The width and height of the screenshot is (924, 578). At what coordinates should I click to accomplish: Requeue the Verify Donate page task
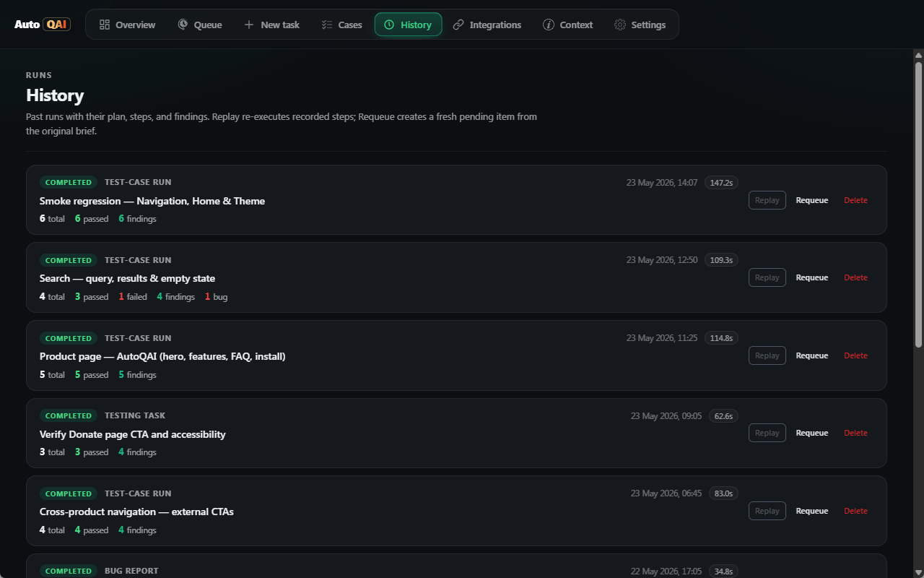pyautogui.click(x=812, y=433)
